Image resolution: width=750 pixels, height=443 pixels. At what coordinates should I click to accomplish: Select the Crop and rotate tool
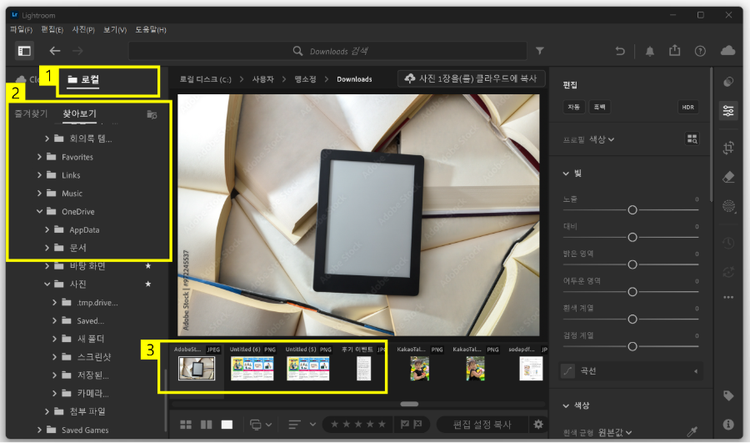click(x=728, y=148)
